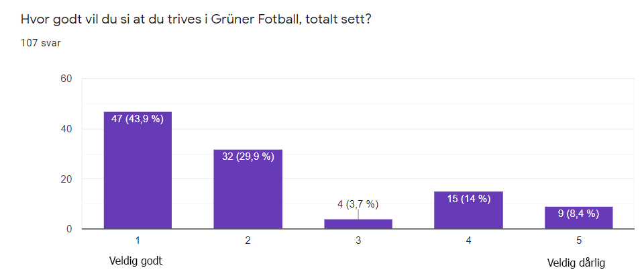Click x-axis label 3
Image resolution: width=644 pixels, height=272 pixels.
click(x=358, y=240)
